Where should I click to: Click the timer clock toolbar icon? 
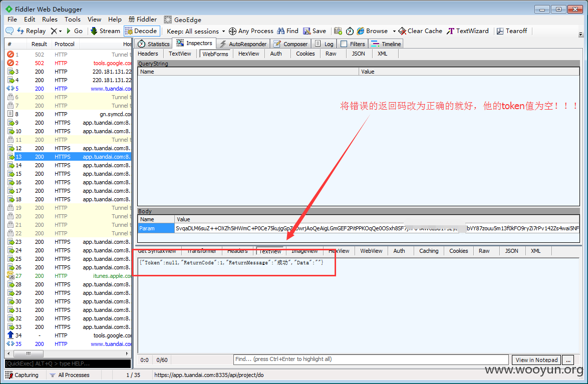pos(350,31)
